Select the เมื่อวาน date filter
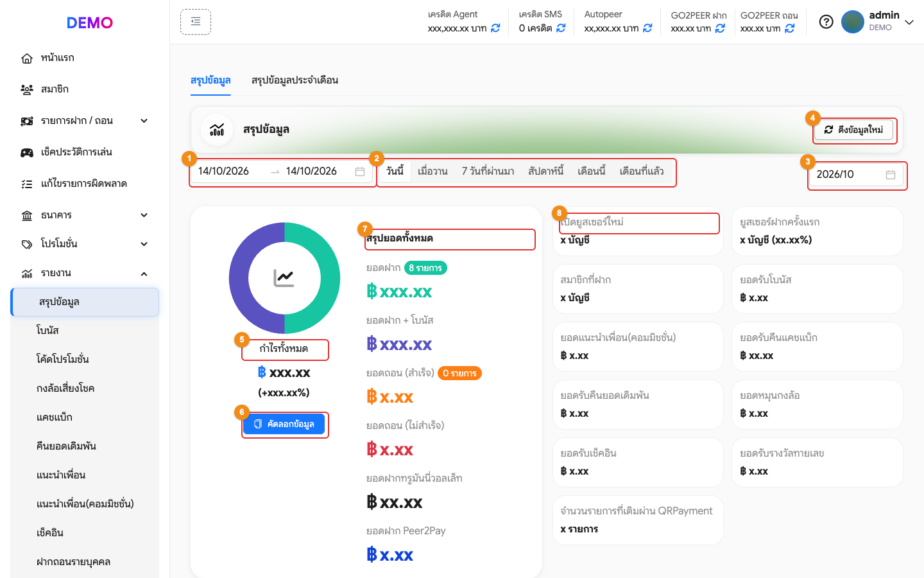924x578 pixels. [432, 171]
